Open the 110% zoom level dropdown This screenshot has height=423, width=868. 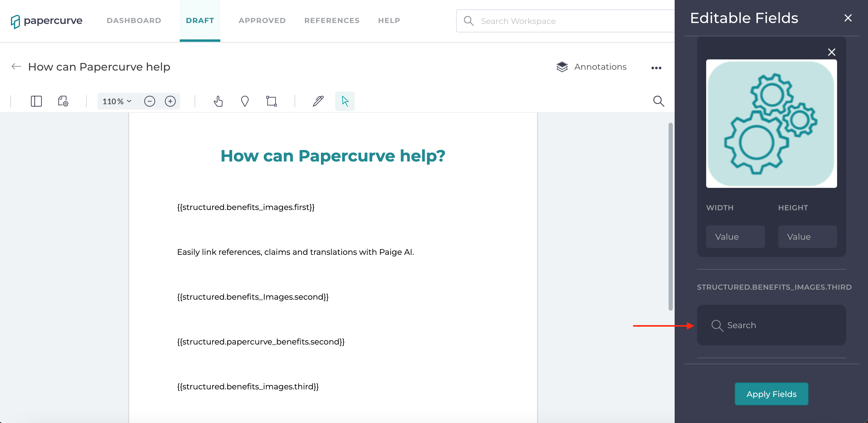[x=117, y=101]
